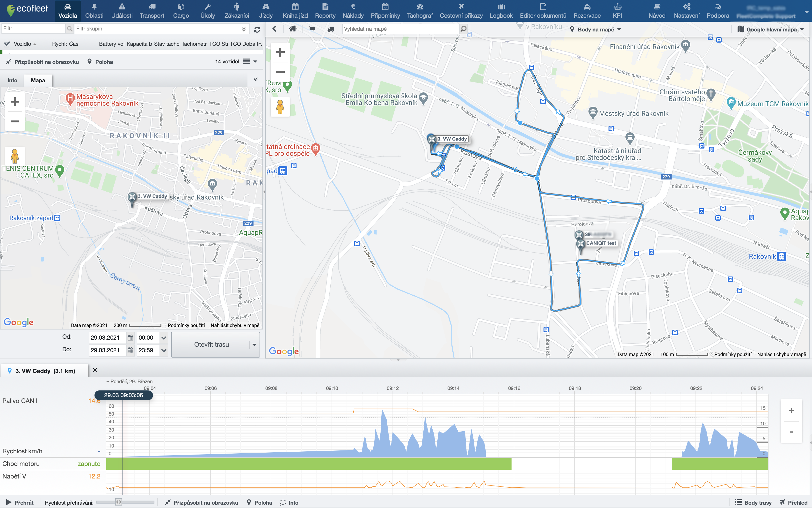
Task: Expand the Otevřít trasu arrow options
Action: [254, 345]
